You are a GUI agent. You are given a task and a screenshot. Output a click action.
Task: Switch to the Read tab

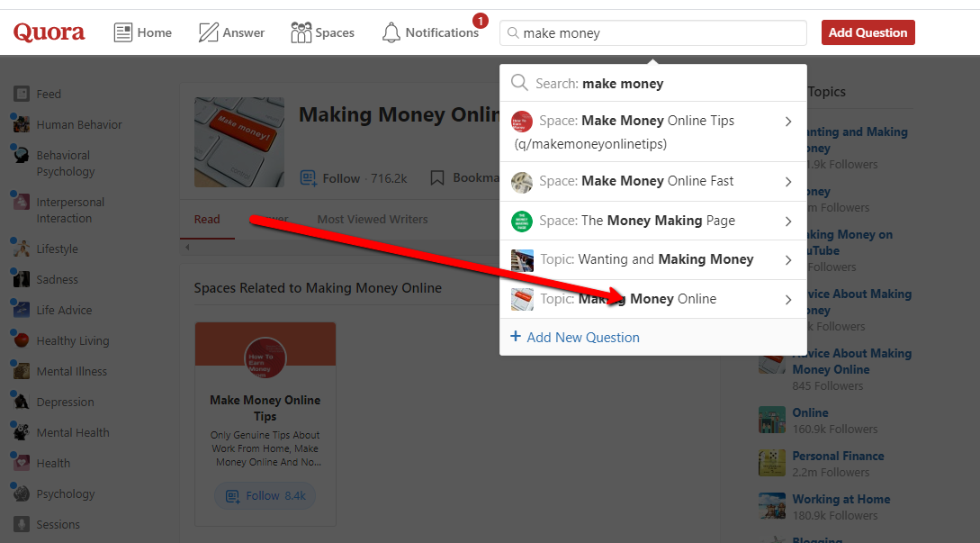point(207,220)
